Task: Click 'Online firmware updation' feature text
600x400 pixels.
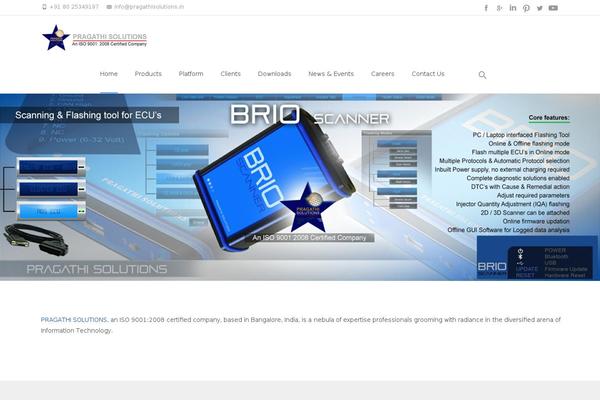Action: pyautogui.click(x=536, y=221)
